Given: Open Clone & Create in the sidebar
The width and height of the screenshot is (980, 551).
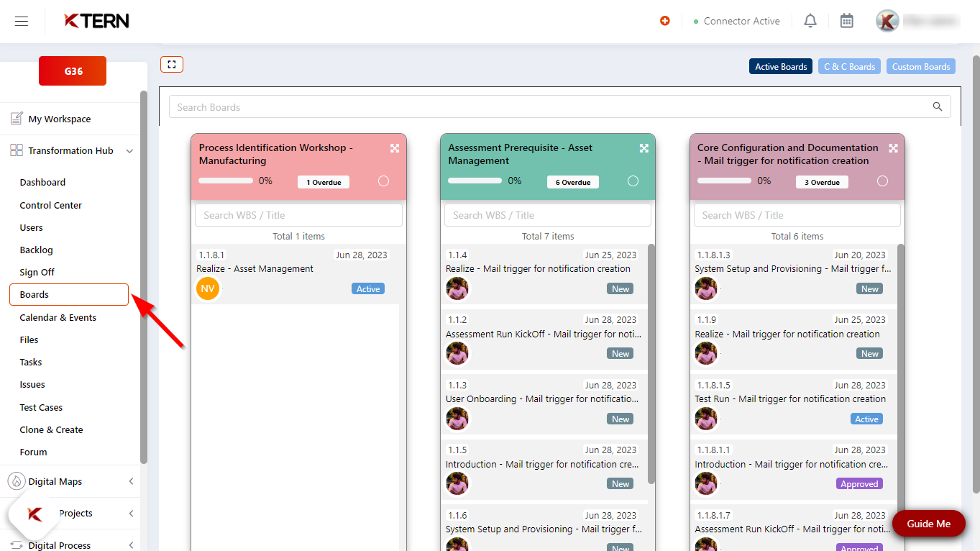Looking at the screenshot, I should tap(51, 429).
